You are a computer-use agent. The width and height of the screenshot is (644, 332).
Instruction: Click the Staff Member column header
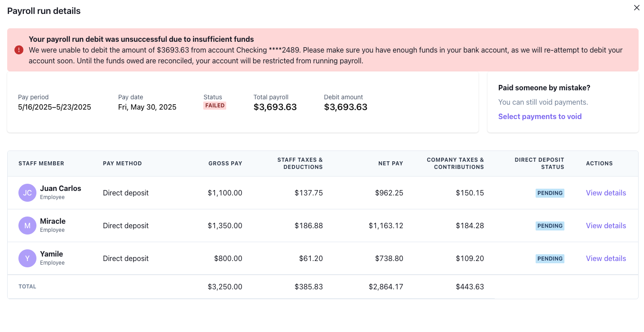coord(41,164)
